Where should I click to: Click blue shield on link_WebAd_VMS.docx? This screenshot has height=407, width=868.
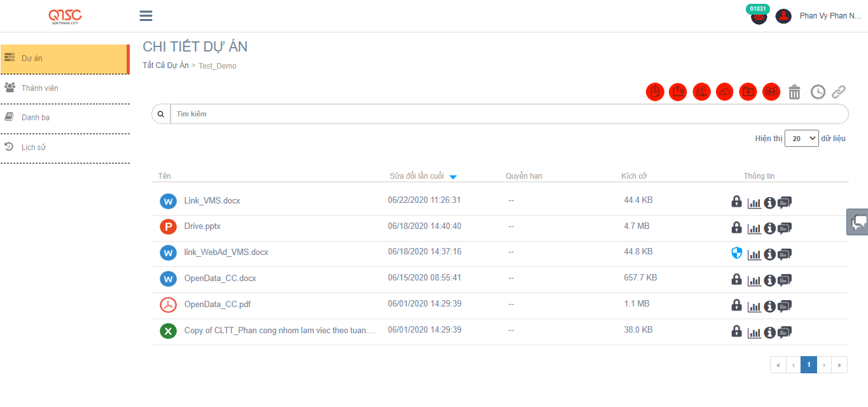point(736,254)
